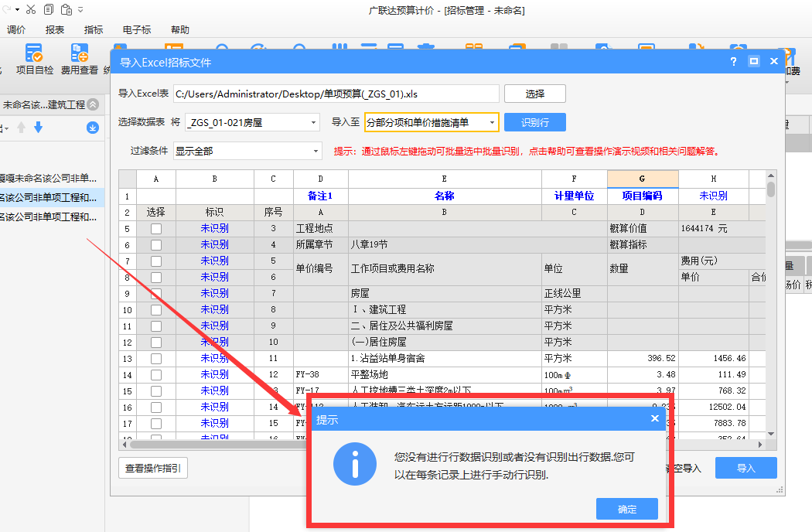Tick the checkbox in row 5 (工程地点)

coord(156,228)
